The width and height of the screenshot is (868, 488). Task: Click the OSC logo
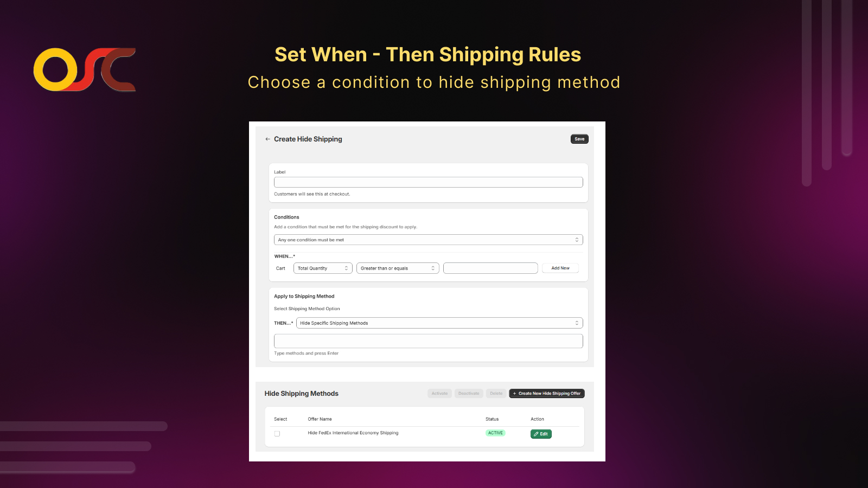point(84,69)
